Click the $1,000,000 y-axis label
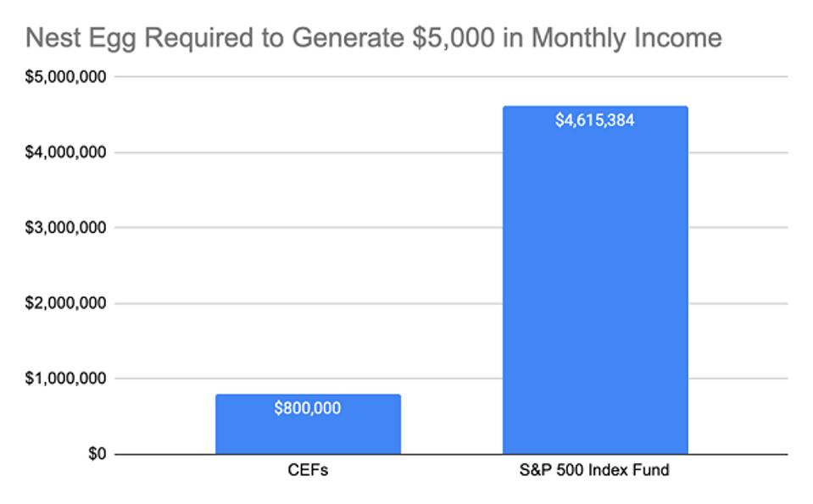The width and height of the screenshot is (813, 504). click(x=66, y=379)
